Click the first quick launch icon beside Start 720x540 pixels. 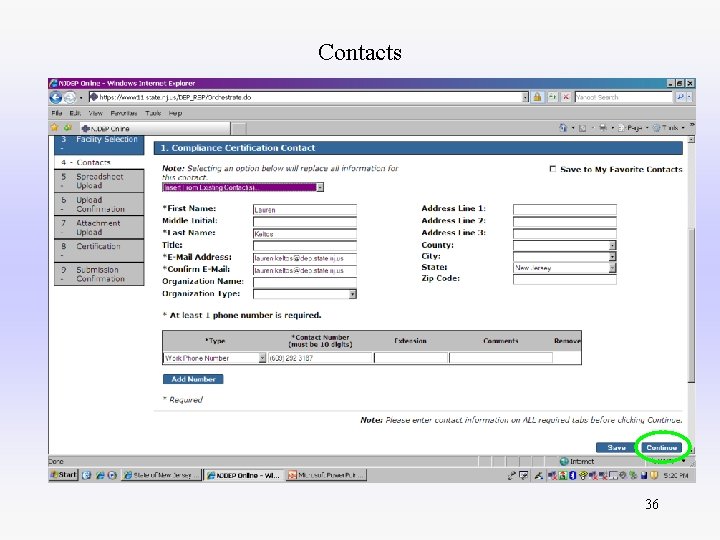(x=86, y=475)
